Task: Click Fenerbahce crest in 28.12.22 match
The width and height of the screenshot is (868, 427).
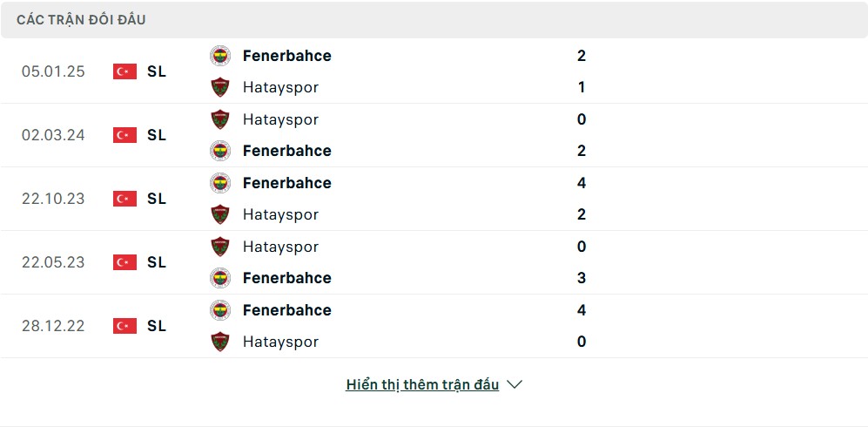Action: [x=219, y=310]
